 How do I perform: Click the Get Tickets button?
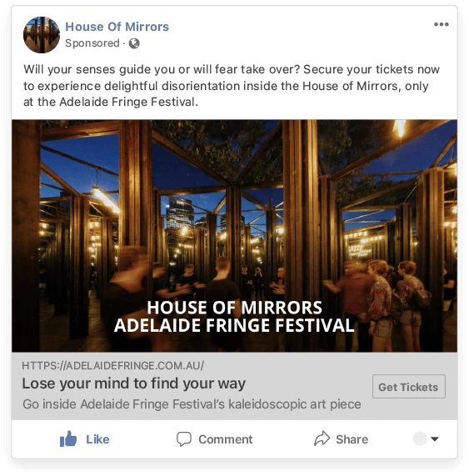409,387
